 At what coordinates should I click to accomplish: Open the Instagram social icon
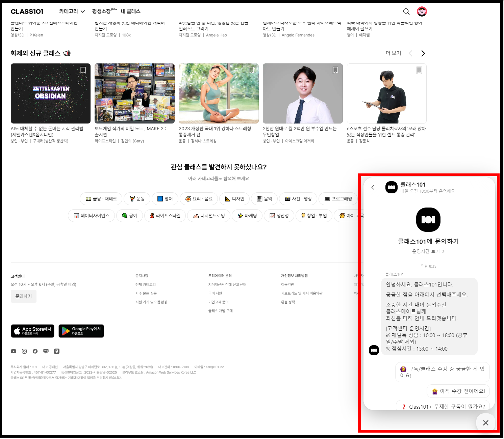point(24,351)
